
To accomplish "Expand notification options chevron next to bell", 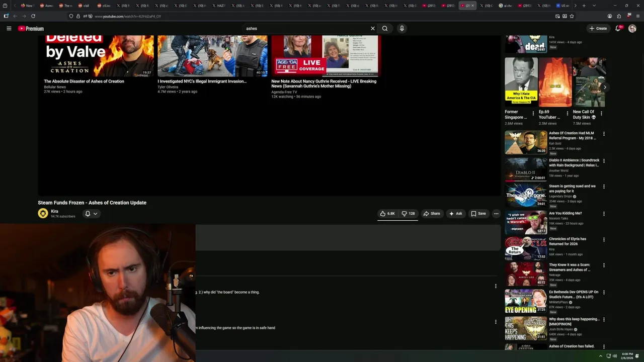I will pyautogui.click(x=95, y=214).
